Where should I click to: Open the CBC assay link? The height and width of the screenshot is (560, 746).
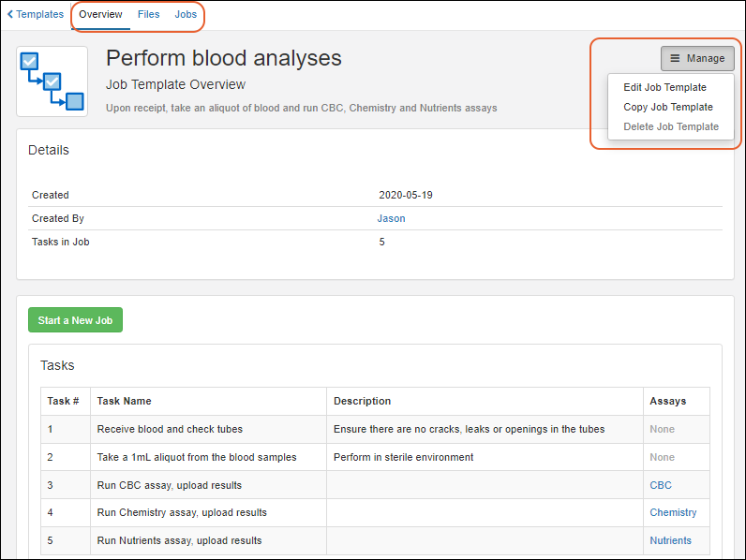(x=660, y=485)
